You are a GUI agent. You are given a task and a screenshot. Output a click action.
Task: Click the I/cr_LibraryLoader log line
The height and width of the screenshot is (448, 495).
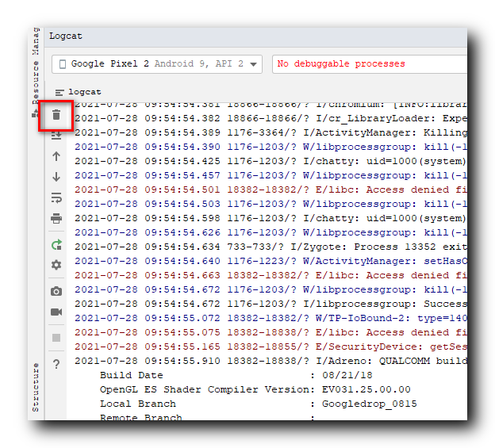[271, 118]
